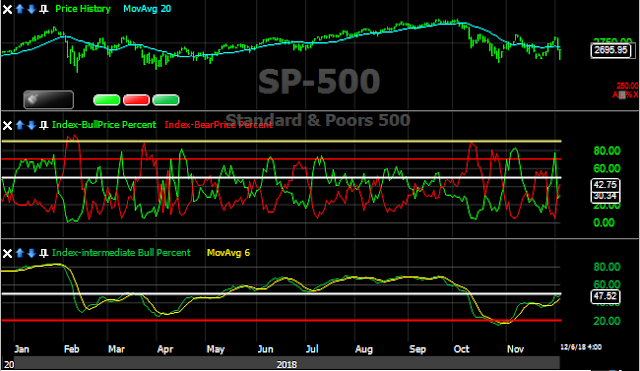Click the red pill button
Image resolution: width=640 pixels, height=371 pixels.
click(136, 100)
